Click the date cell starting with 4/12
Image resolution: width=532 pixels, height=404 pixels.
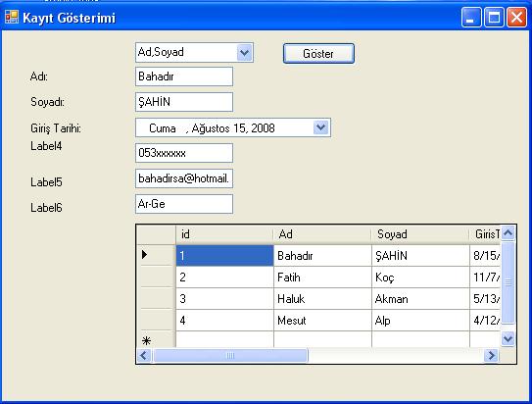[485, 320]
